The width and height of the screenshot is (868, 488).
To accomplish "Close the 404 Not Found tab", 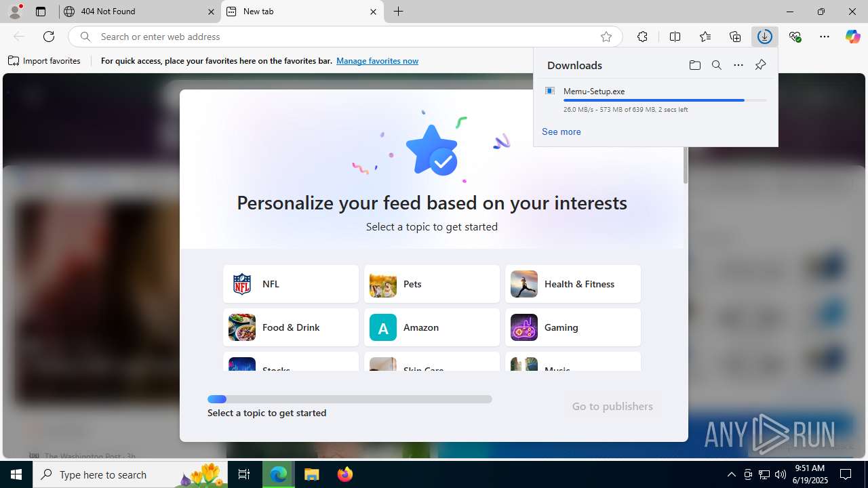I will coord(211,12).
